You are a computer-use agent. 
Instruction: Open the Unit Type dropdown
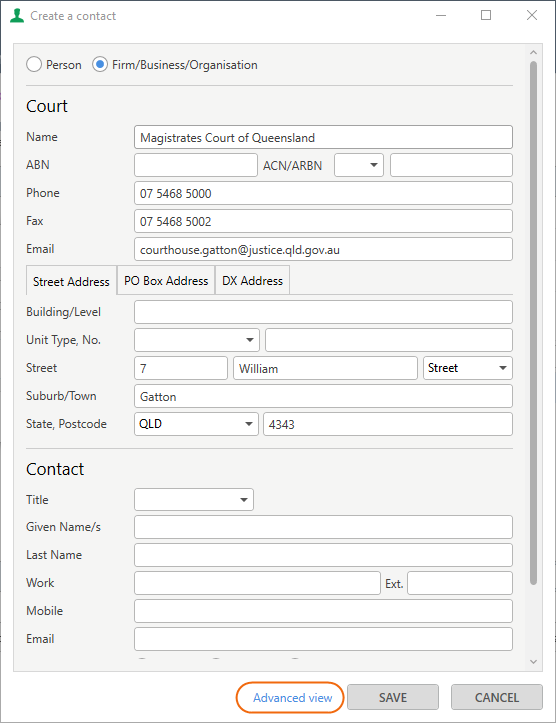(197, 340)
